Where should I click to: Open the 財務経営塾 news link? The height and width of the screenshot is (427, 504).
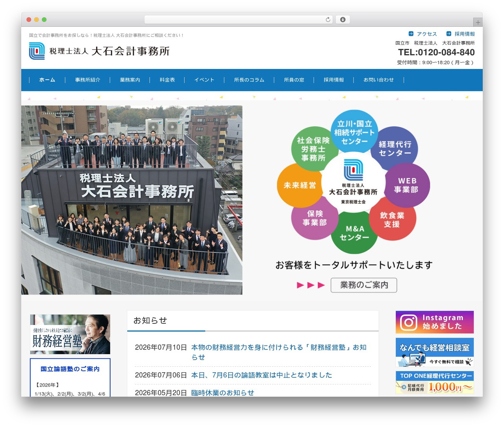tap(279, 352)
